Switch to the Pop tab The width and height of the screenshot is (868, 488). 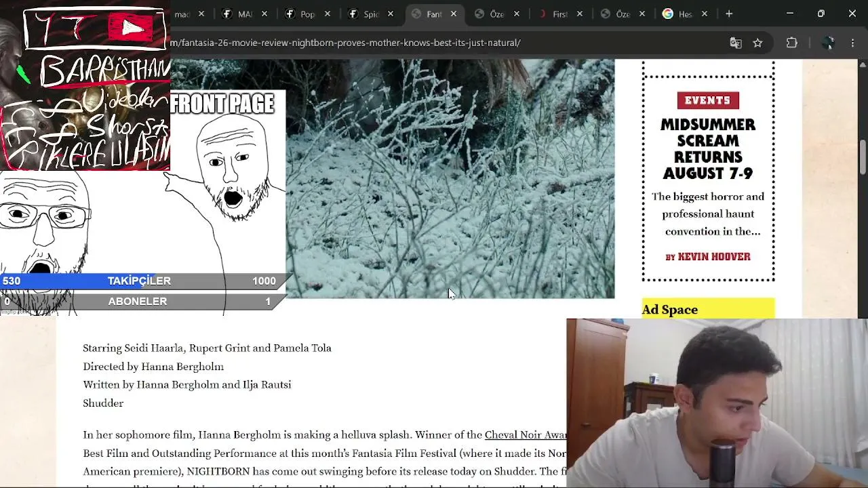tap(308, 14)
